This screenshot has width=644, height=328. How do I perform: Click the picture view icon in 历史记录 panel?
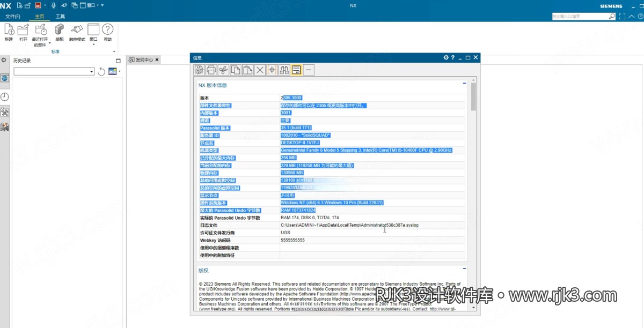point(112,71)
